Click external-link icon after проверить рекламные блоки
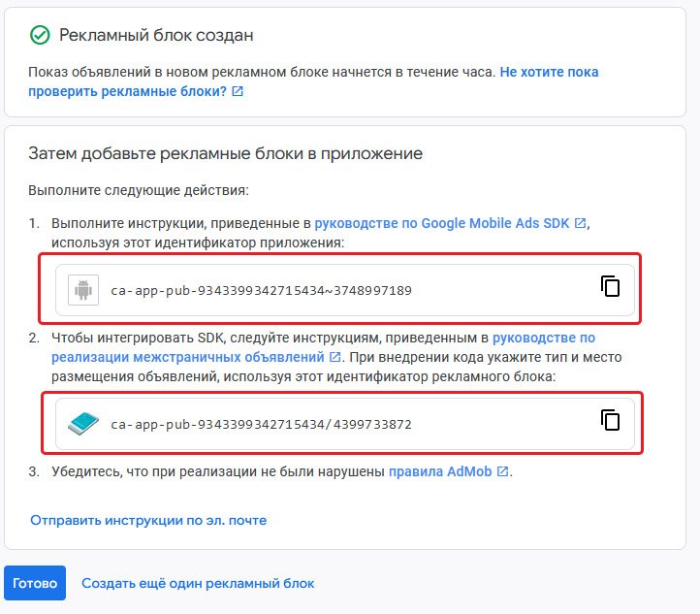The width and height of the screenshot is (700, 614). click(238, 92)
